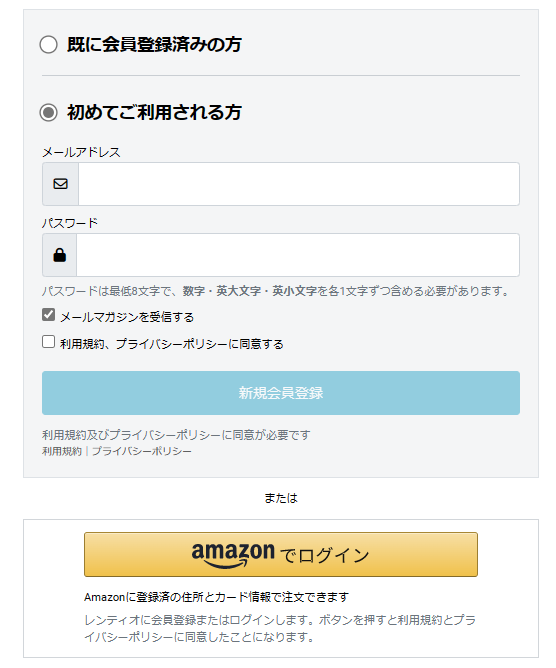Click the 利用規約、プライバシーポリシーに同意する label text
The width and height of the screenshot is (556, 668).
tap(172, 344)
